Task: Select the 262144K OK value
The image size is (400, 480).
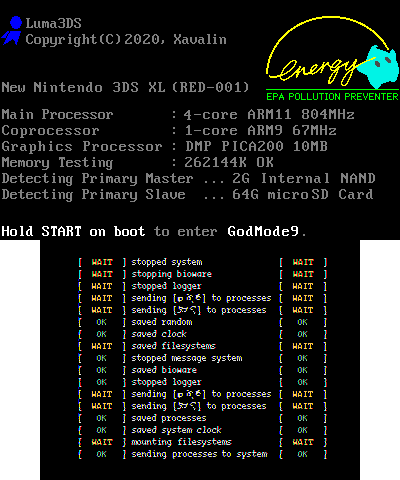Action: (229, 162)
